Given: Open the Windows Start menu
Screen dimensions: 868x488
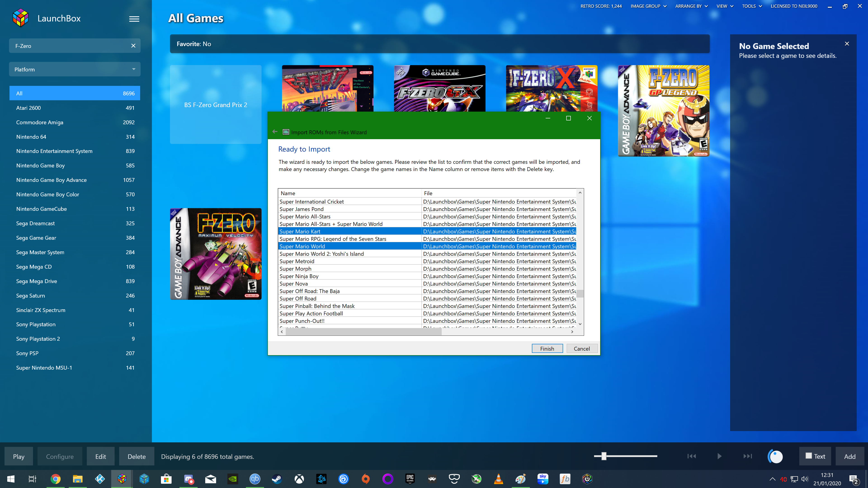Looking at the screenshot, I should click(x=11, y=479).
